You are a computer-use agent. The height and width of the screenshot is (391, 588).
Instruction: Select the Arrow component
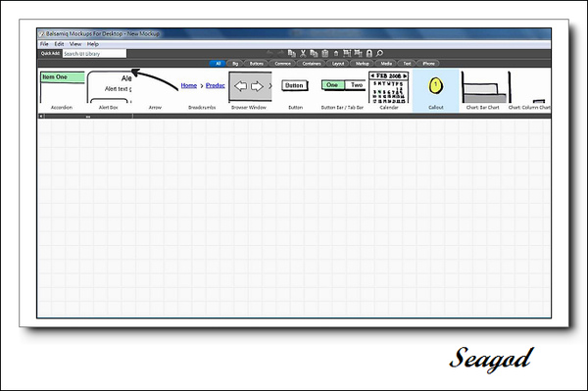155,90
